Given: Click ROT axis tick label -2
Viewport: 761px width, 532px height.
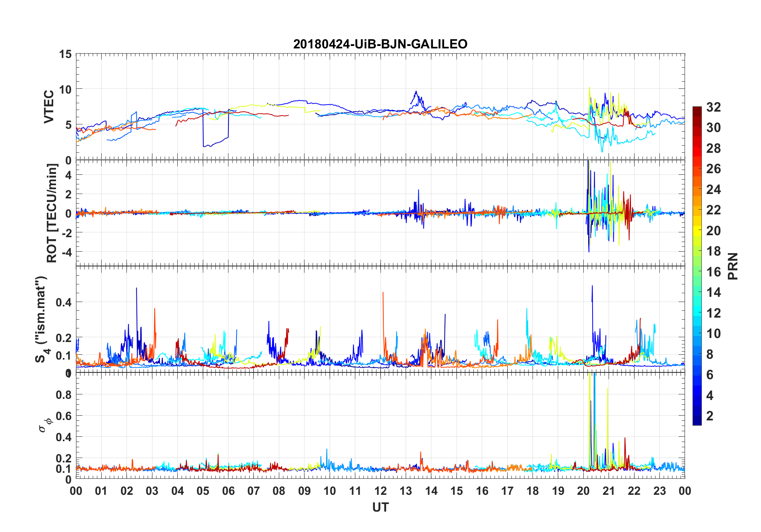Looking at the screenshot, I should coord(67,233).
